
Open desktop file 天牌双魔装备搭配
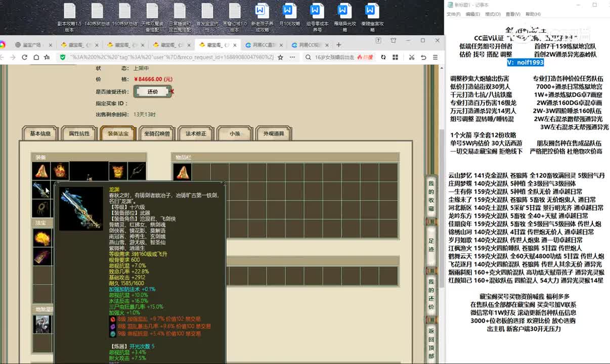coord(152,17)
